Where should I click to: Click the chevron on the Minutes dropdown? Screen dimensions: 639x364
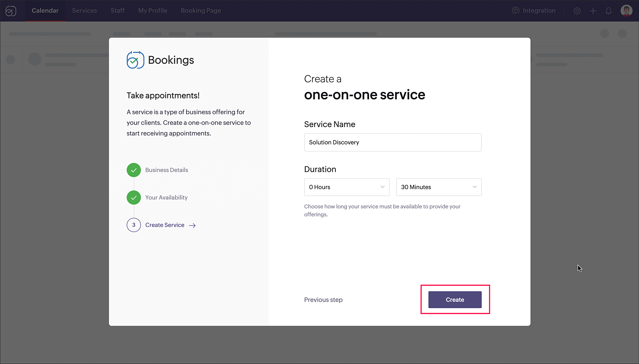point(474,187)
